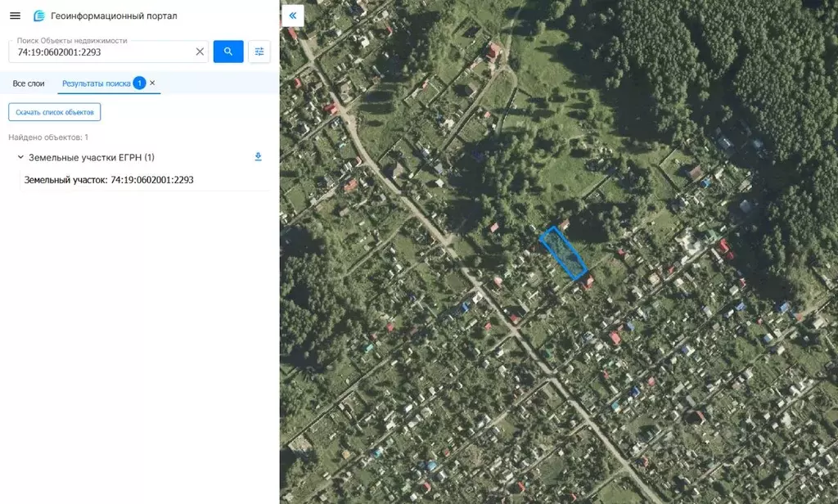Viewport: 838px width, 504px height.
Task: Switch to the Все слои tab
Action: point(29,83)
